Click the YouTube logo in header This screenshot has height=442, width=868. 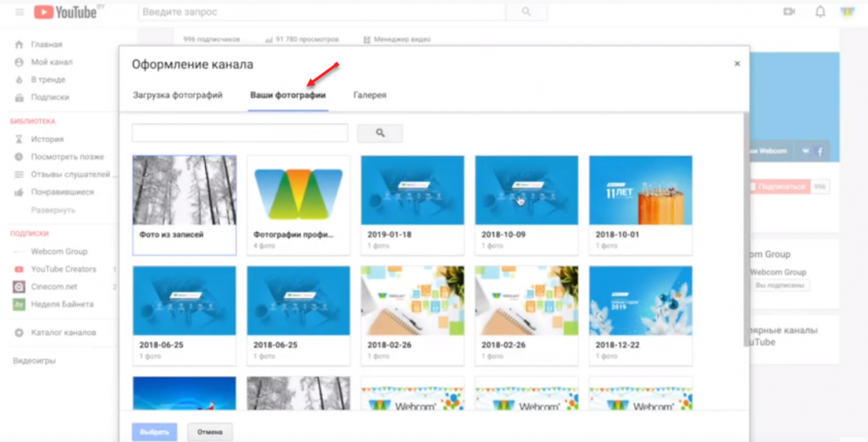[64, 12]
